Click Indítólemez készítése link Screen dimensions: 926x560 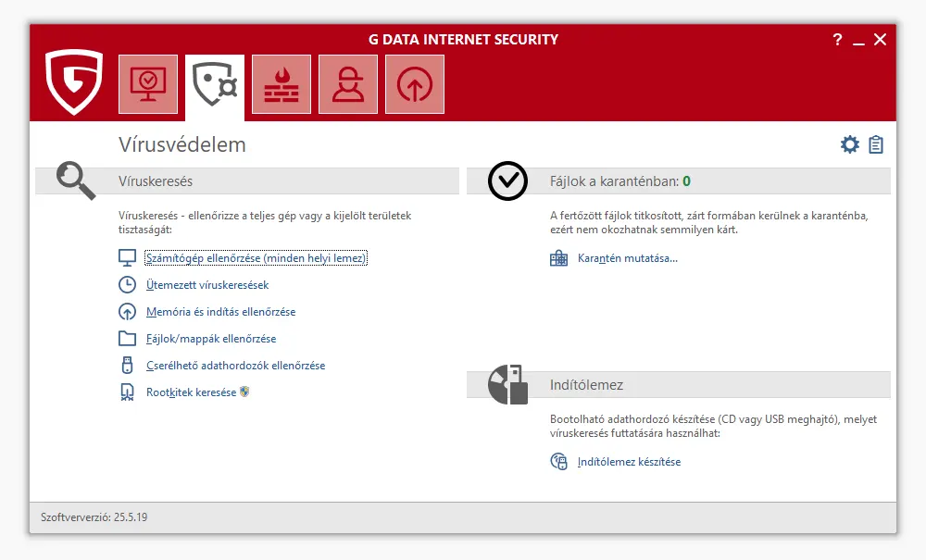629,462
